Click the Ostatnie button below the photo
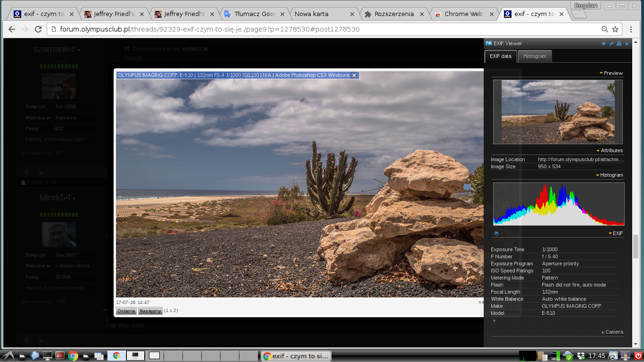This screenshot has width=644, height=362. [126, 311]
